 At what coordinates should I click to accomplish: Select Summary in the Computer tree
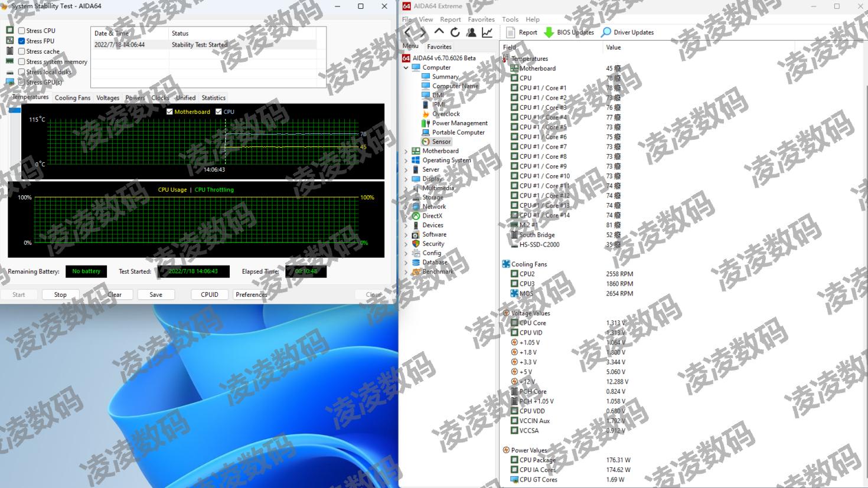pyautogui.click(x=440, y=77)
